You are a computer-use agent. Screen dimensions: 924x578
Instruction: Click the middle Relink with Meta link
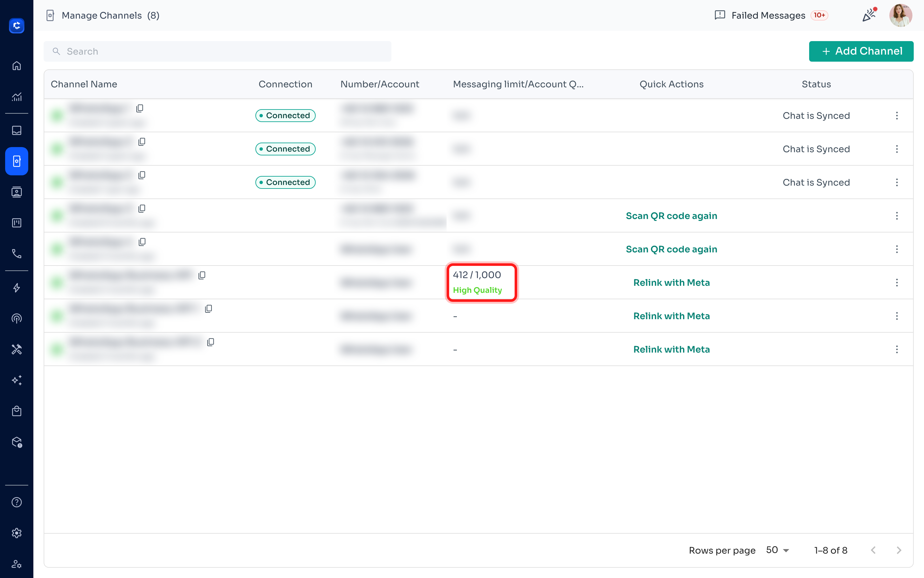pyautogui.click(x=671, y=316)
